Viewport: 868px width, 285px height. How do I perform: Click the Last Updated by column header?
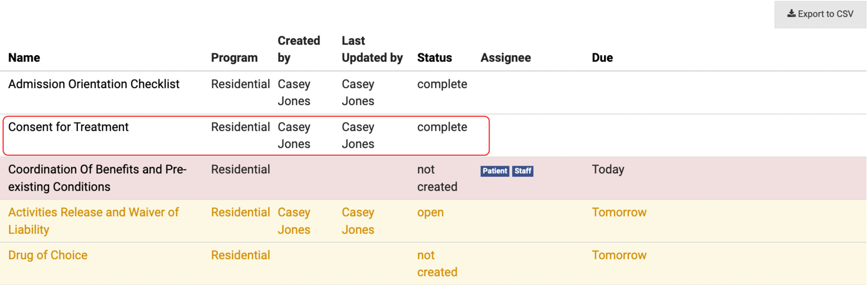[x=372, y=49]
